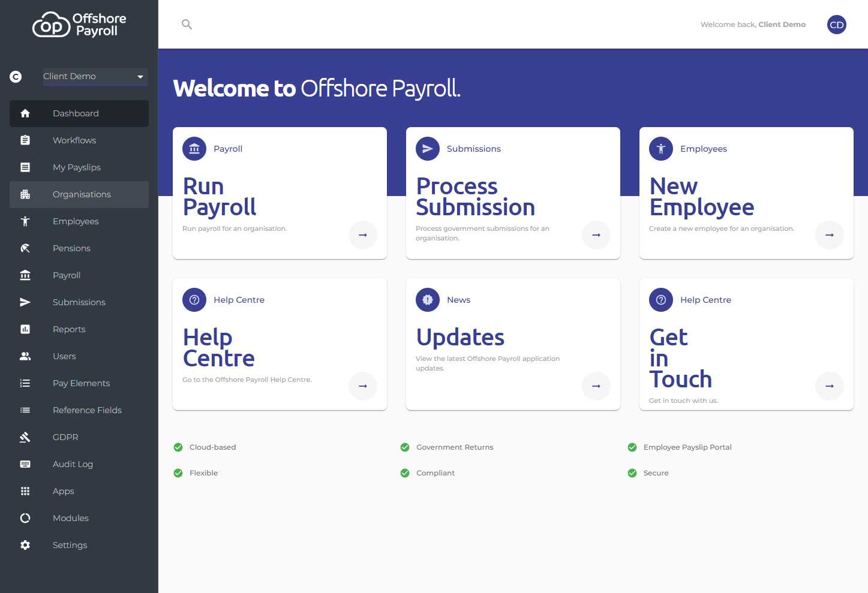Viewport: 868px width, 593px height.
Task: Open the Audit Log menu item
Action: pos(79,464)
